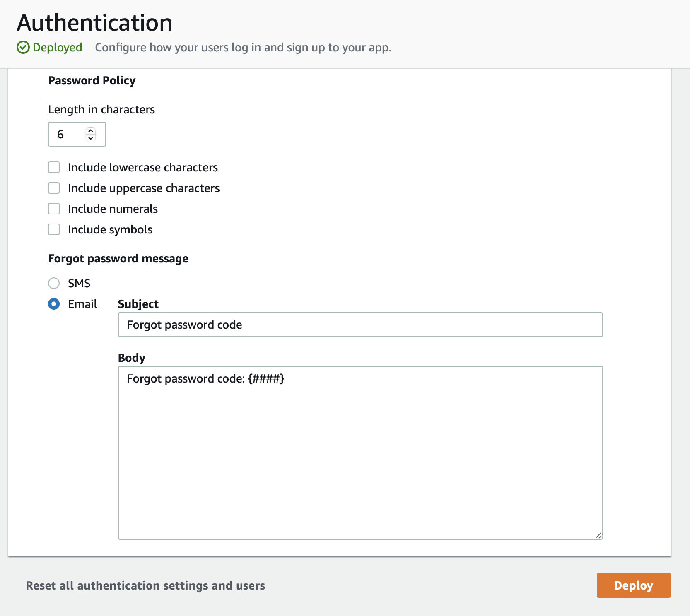Enable the Include lowercase characters checkbox

[54, 167]
